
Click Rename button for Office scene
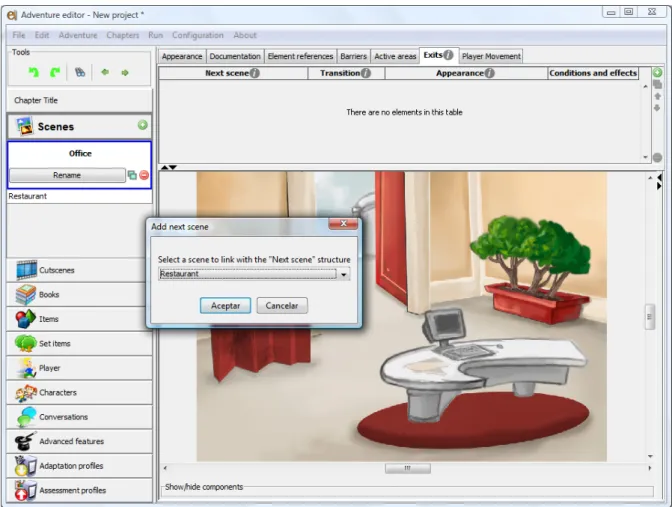[67, 175]
